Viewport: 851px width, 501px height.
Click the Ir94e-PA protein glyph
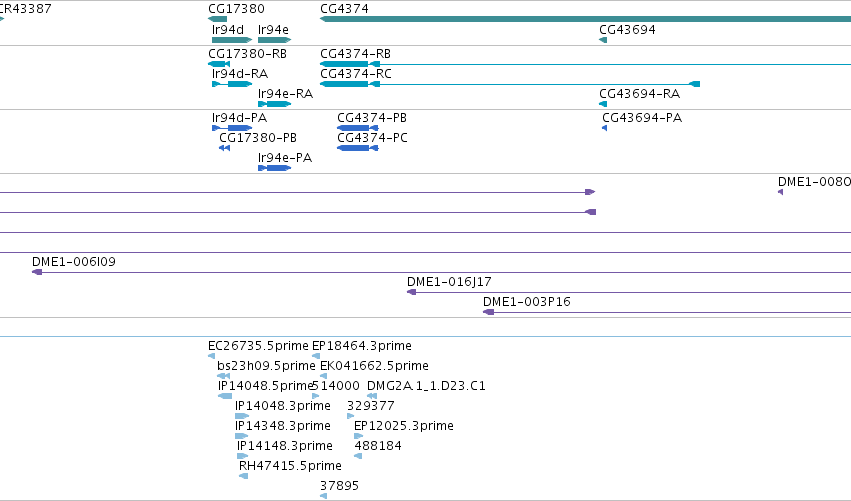click(x=274, y=168)
